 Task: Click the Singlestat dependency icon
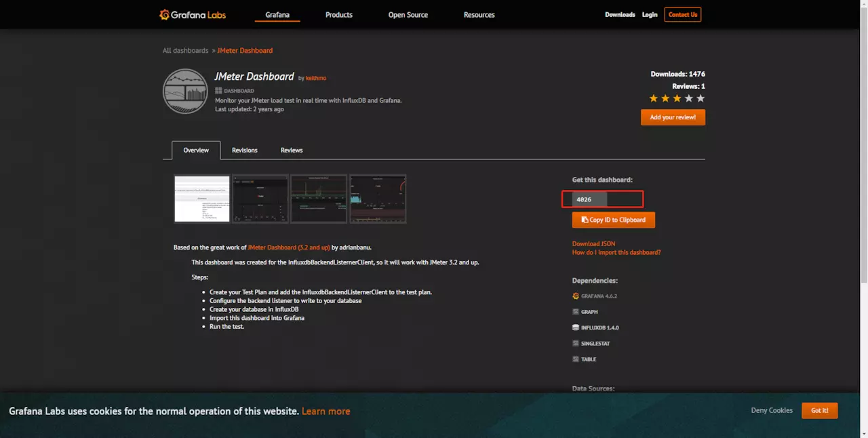click(x=576, y=343)
